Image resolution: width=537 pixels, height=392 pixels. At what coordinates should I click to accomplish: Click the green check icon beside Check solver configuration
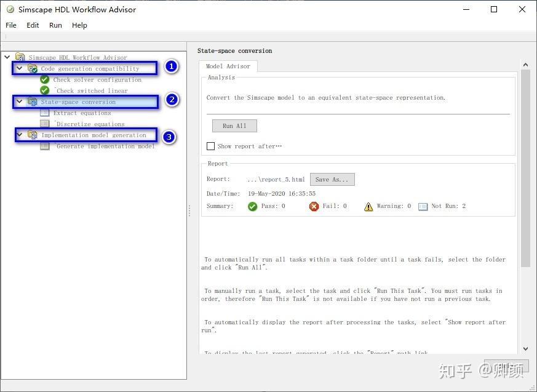coord(45,79)
